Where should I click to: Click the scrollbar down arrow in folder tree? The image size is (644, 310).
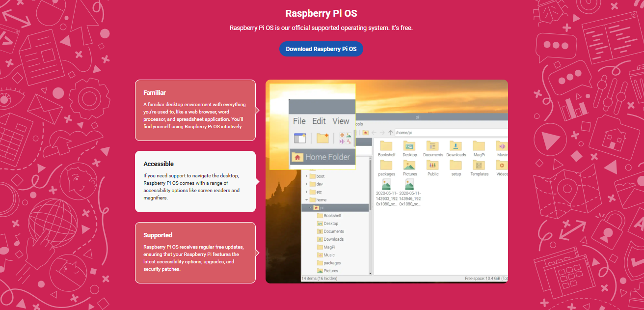tap(371, 273)
